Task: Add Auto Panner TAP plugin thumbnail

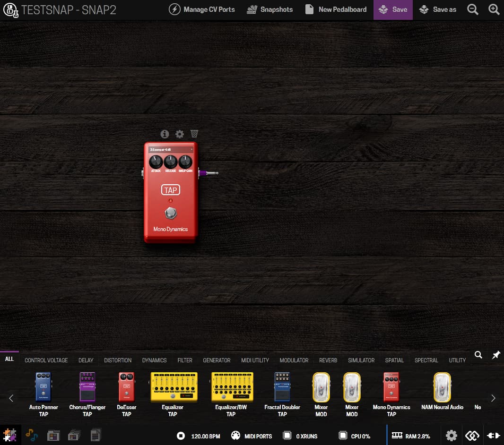Action: [43, 387]
